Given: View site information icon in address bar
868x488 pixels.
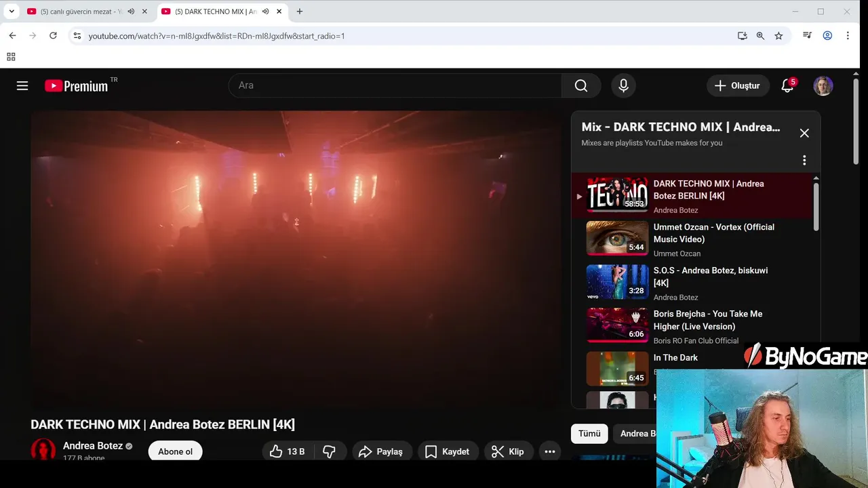Looking at the screenshot, I should (77, 36).
